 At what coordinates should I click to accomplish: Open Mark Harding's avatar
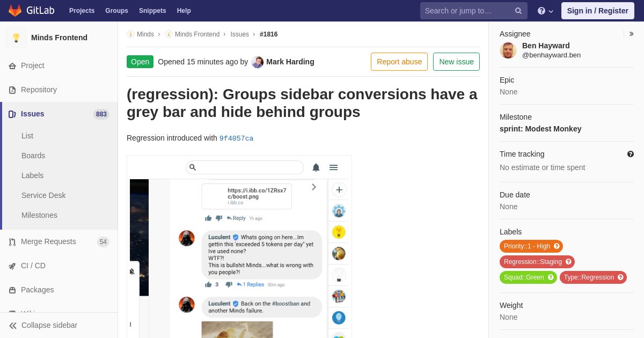[258, 62]
